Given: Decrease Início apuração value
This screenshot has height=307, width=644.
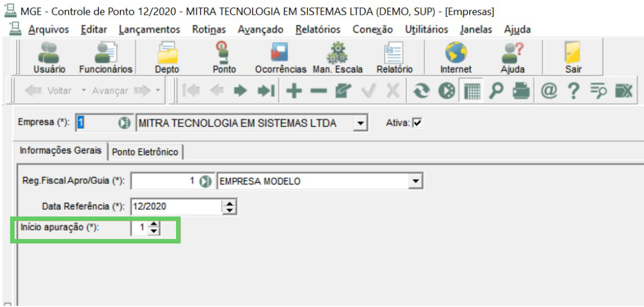Looking at the screenshot, I should [x=154, y=231].
